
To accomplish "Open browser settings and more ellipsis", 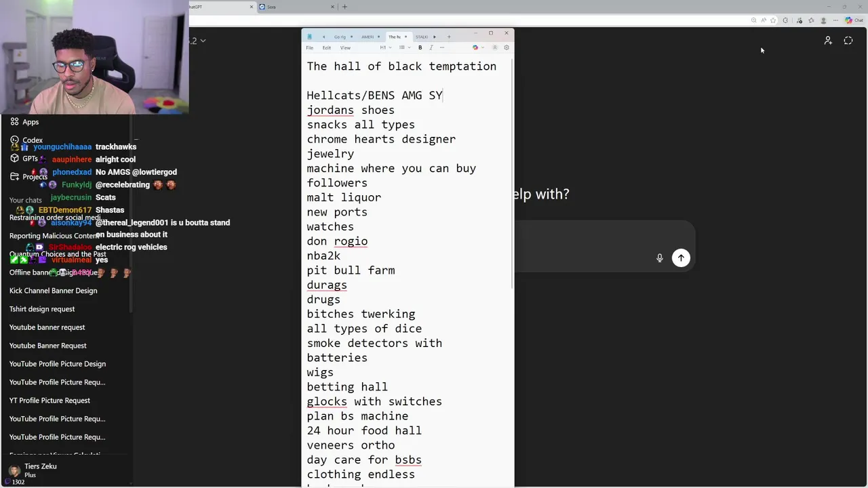I will click(x=835, y=20).
